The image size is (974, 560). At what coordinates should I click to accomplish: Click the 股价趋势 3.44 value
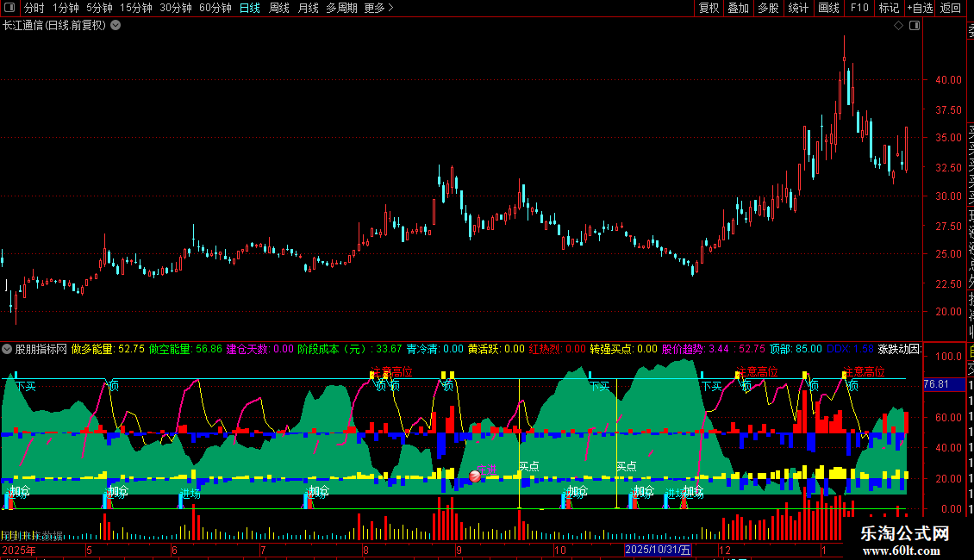[695, 349]
